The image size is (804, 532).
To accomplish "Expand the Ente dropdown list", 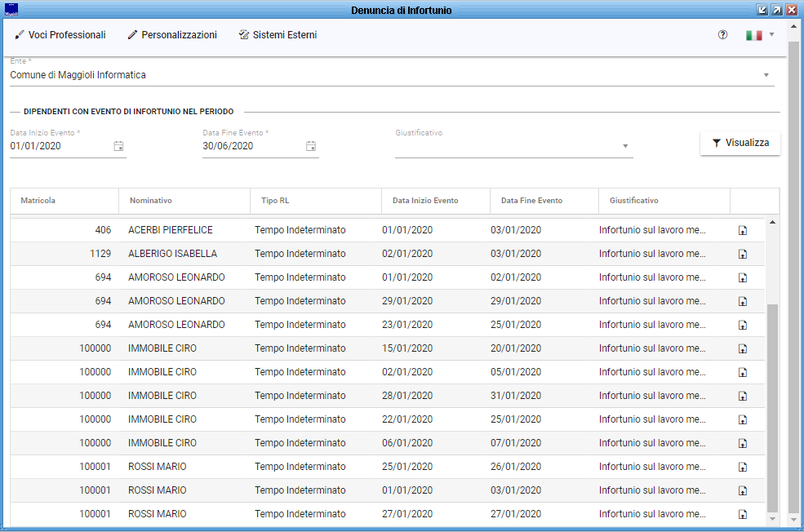I will point(766,75).
